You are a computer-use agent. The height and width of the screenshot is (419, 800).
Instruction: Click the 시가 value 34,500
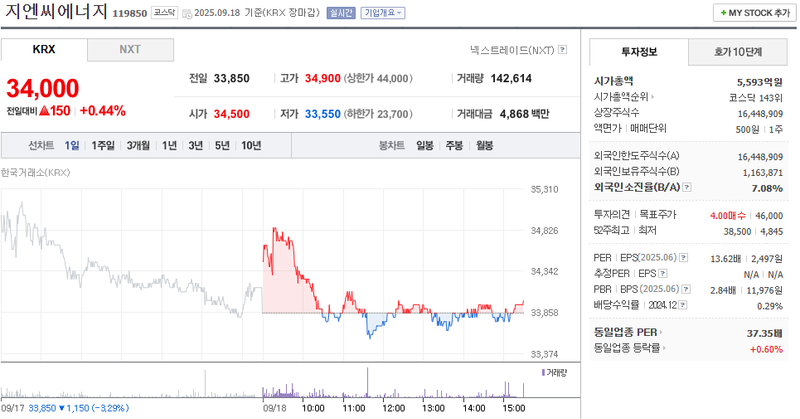(x=232, y=114)
